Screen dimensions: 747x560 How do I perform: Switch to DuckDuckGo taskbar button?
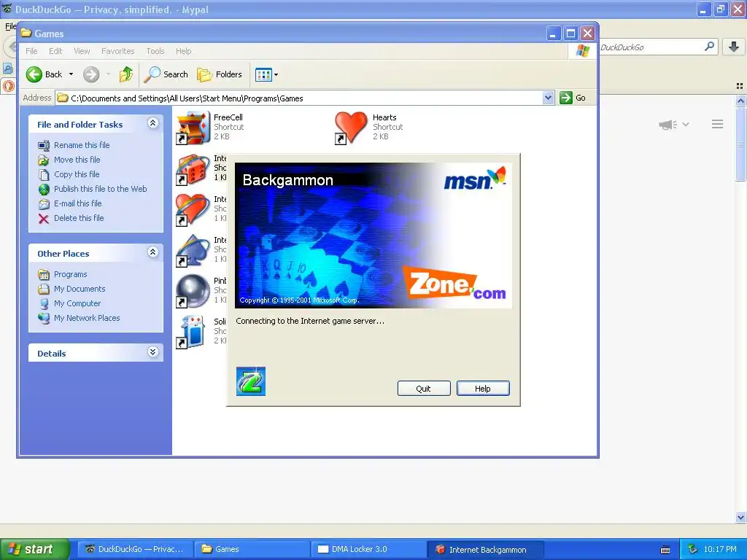click(x=135, y=549)
